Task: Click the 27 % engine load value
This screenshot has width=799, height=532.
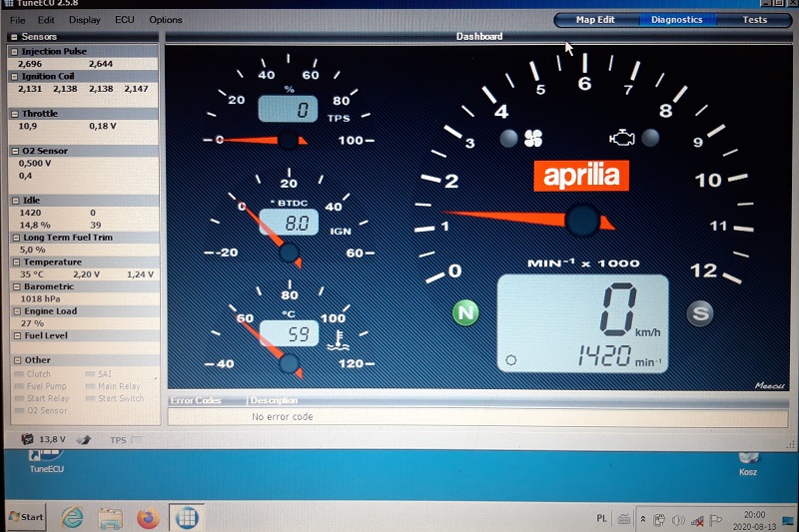Action: [x=32, y=323]
